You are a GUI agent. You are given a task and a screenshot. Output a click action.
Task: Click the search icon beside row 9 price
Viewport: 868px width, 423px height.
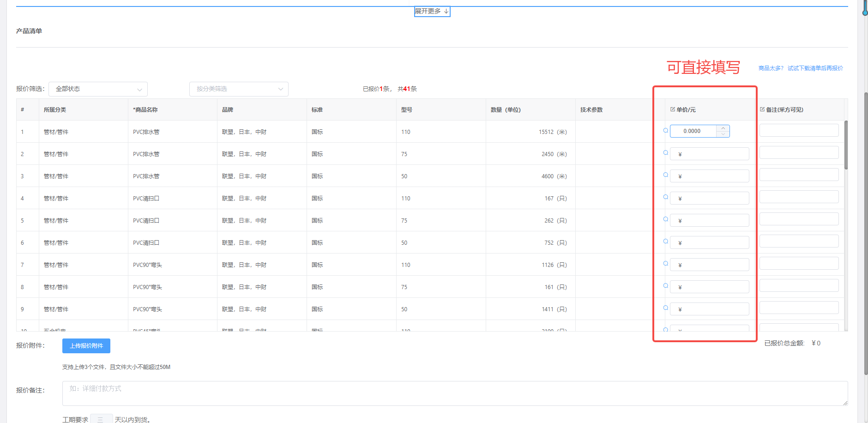(x=665, y=308)
